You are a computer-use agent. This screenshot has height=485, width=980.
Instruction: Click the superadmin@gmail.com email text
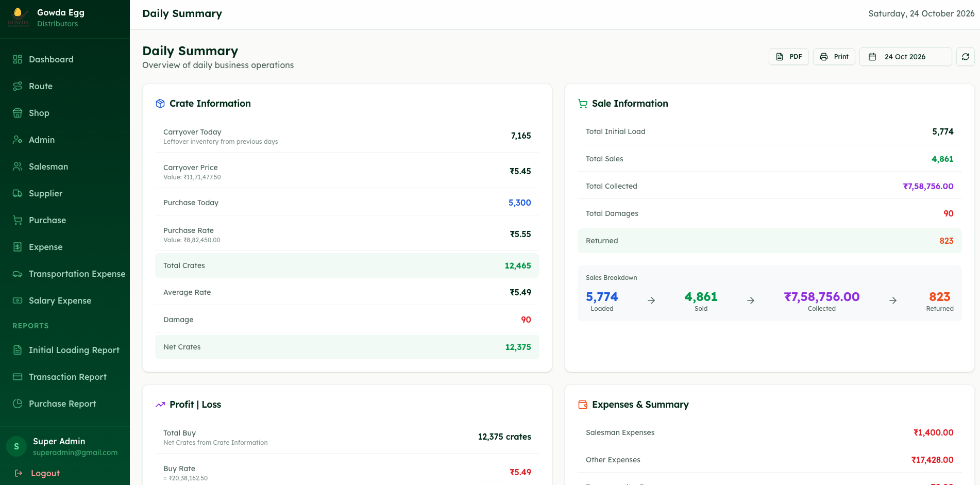75,453
